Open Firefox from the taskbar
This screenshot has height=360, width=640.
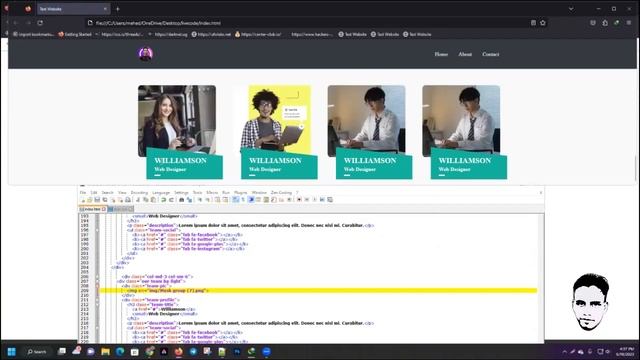coord(178,351)
